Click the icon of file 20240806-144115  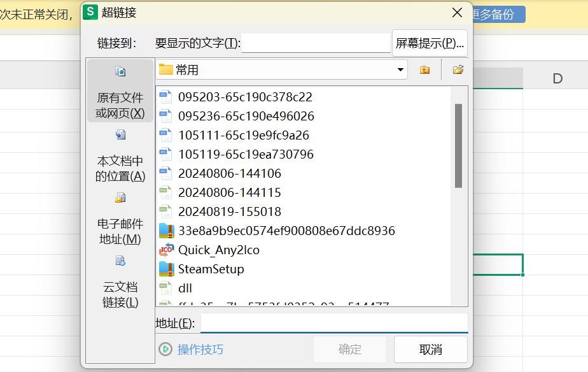[165, 192]
